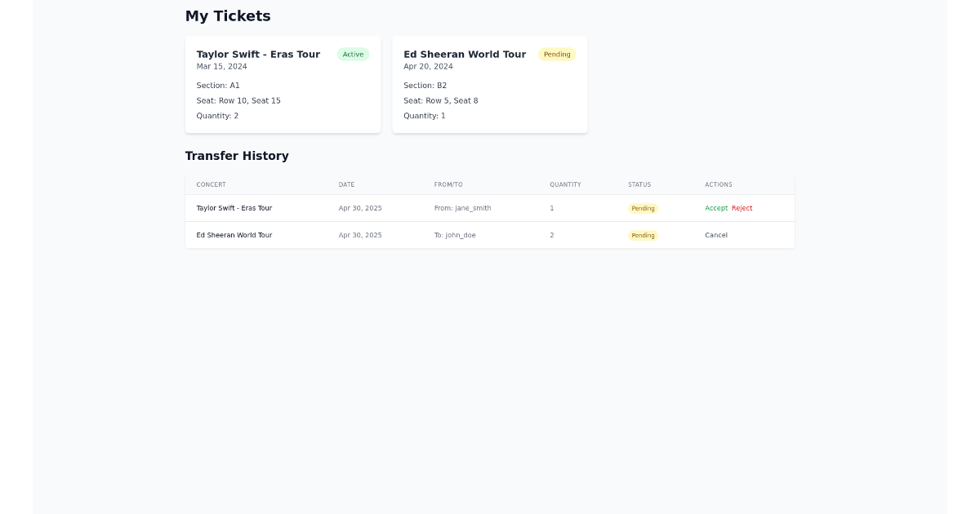Select the Pending status in first history row

pyautogui.click(x=643, y=208)
